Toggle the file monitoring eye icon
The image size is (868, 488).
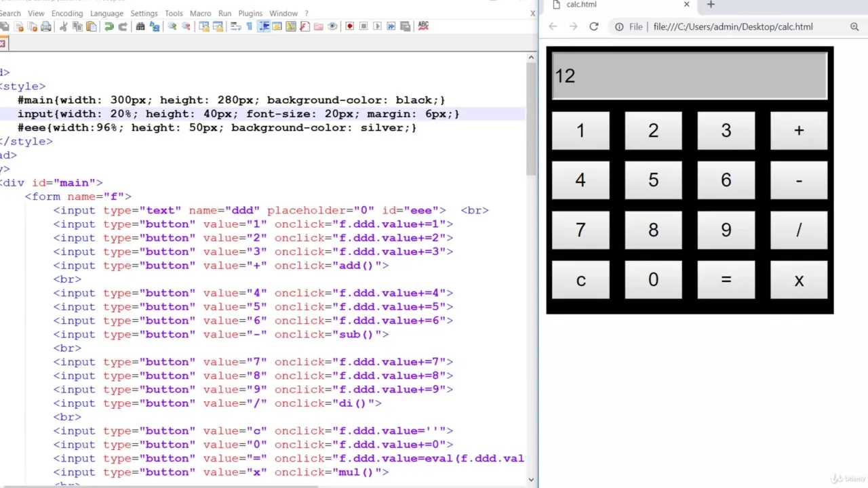pos(332,26)
